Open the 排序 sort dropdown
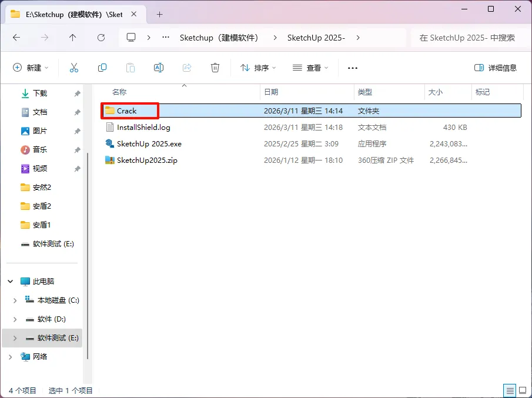The height and width of the screenshot is (398, 532). point(258,68)
